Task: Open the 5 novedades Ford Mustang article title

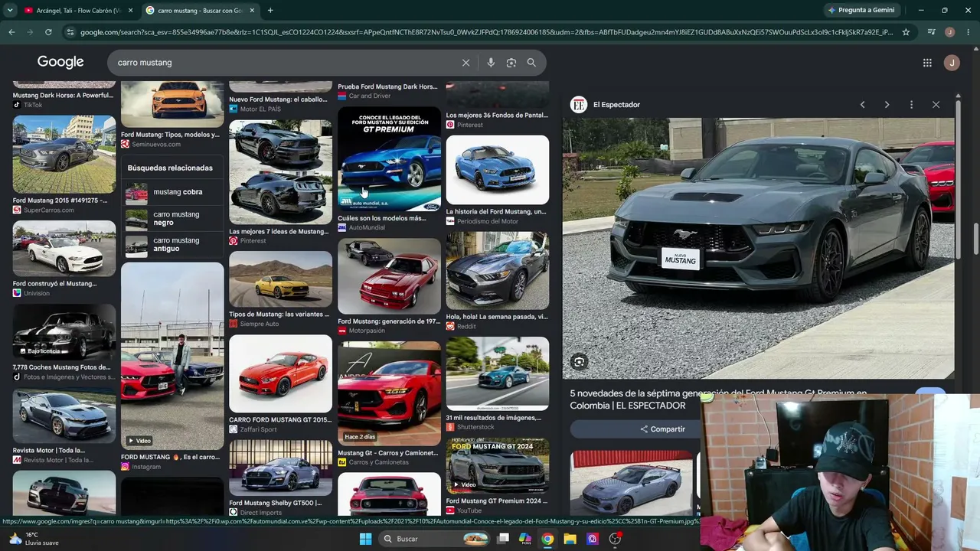Action: click(718, 399)
